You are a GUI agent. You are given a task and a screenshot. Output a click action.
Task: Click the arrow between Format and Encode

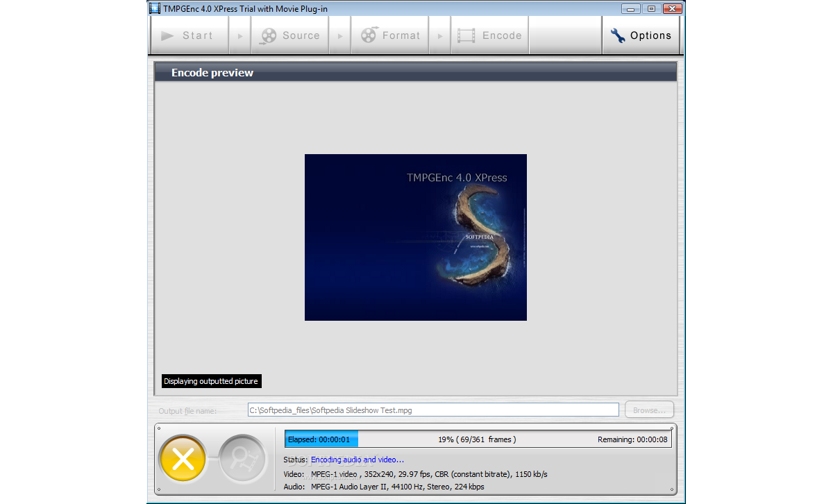click(440, 35)
